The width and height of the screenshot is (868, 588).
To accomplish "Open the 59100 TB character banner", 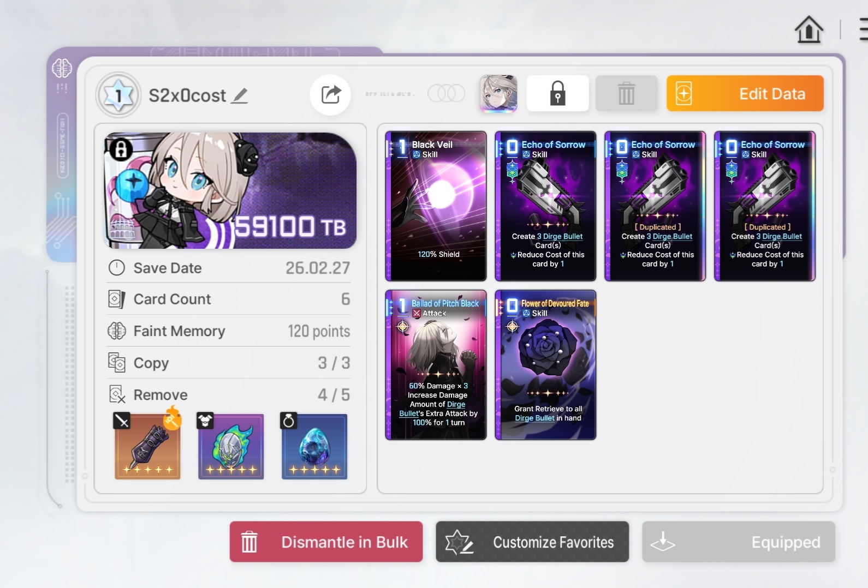I will 230,190.
